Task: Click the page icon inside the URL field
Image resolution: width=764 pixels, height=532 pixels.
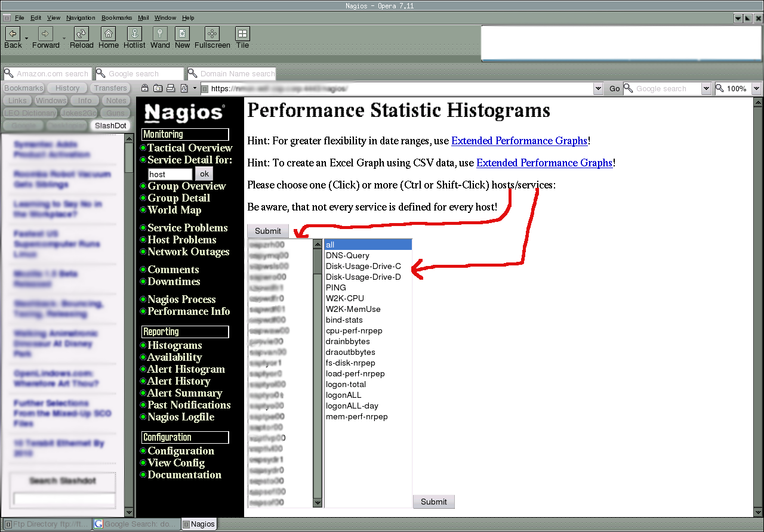Action: click(205, 89)
